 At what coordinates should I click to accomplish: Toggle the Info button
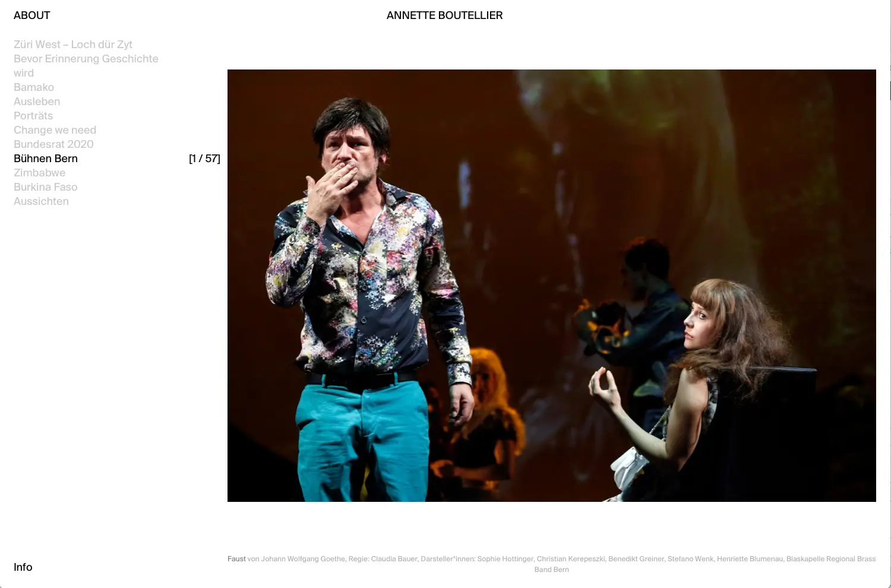23,567
